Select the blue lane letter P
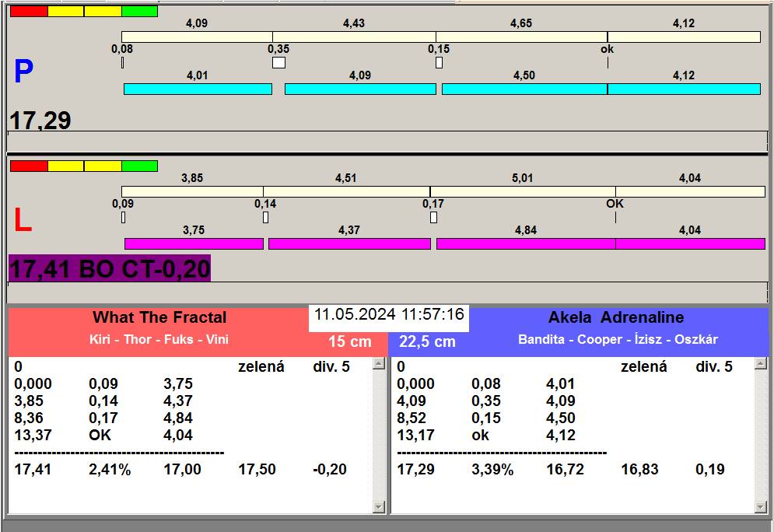Image resolution: width=774 pixels, height=532 pixels. 23,72
